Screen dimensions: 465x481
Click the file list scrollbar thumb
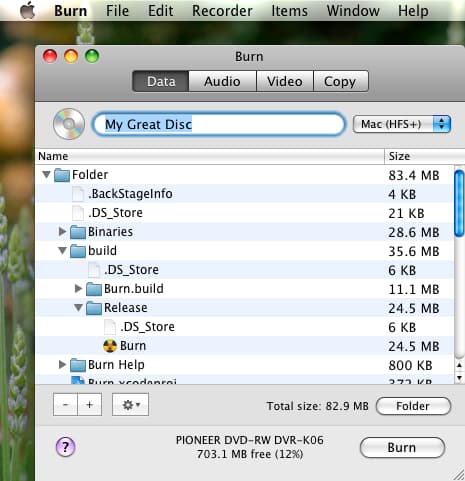[x=459, y=203]
